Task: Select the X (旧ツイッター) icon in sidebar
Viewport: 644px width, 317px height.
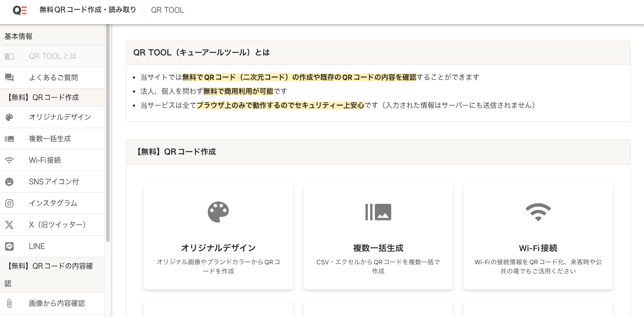Action: pyautogui.click(x=10, y=225)
